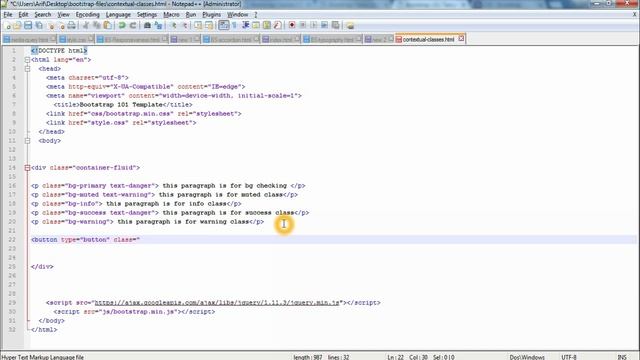
Task: Run macro multiple times icon
Action: click(x=324, y=25)
